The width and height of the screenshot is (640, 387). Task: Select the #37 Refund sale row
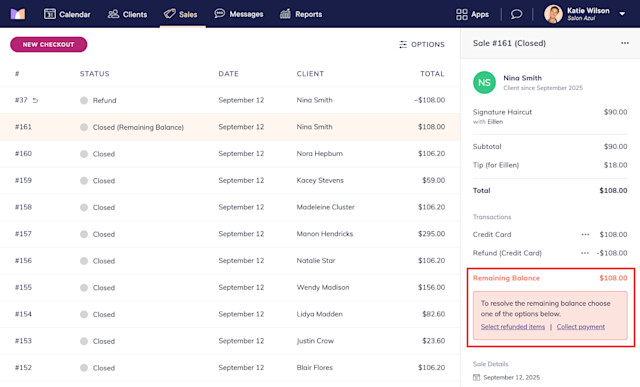coord(230,100)
